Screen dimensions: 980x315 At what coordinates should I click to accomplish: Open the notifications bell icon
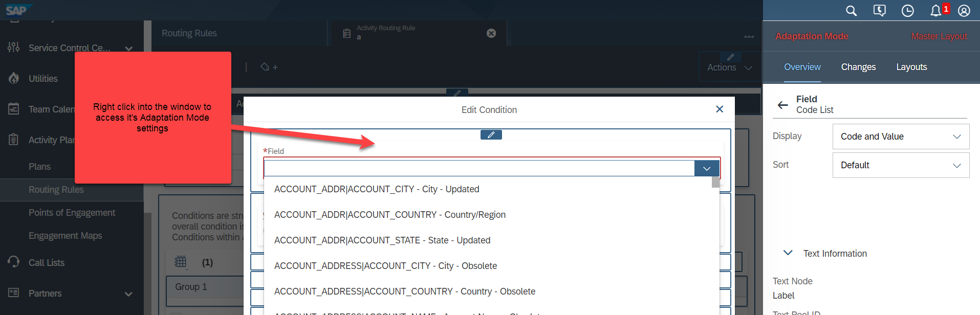pyautogui.click(x=935, y=11)
